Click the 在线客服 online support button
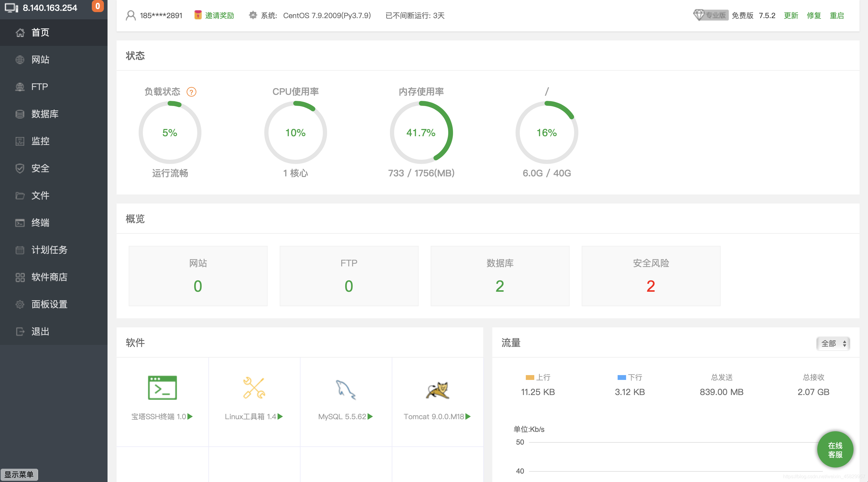Screen dimensions: 868x482 coord(835,450)
